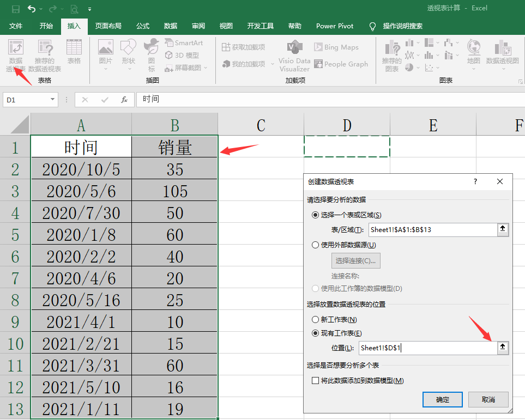Image resolution: width=525 pixels, height=420 pixels.
Task: Open People Graph add-in
Action: click(x=341, y=64)
